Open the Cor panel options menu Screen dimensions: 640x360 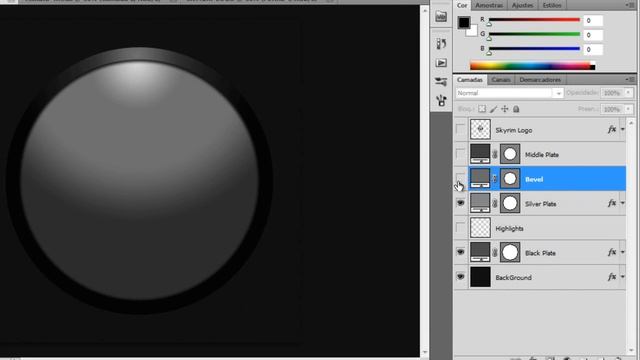[x=630, y=5]
